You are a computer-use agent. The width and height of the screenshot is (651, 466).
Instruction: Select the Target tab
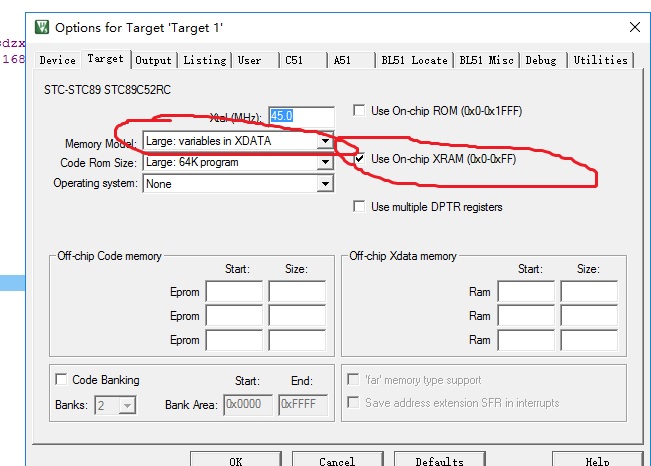click(106, 59)
